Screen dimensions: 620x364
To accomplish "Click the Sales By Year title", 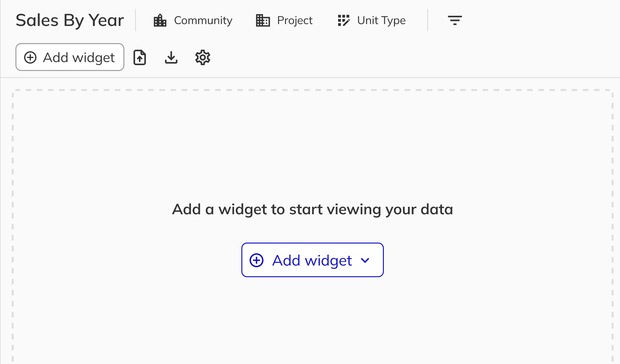I will click(70, 20).
